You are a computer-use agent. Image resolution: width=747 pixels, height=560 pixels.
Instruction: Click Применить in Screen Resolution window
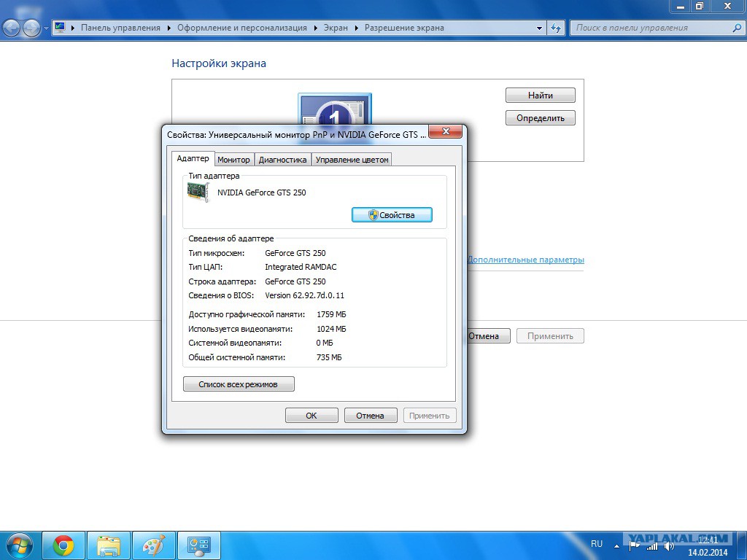550,335
